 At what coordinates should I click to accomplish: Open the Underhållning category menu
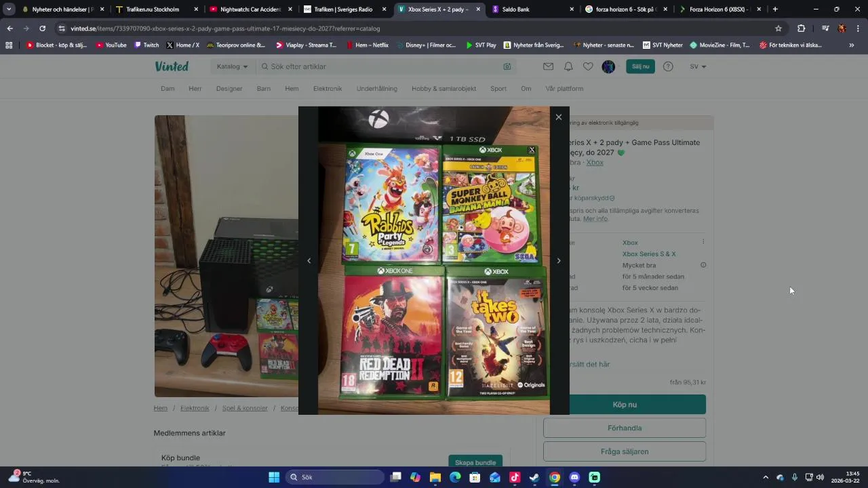click(377, 89)
